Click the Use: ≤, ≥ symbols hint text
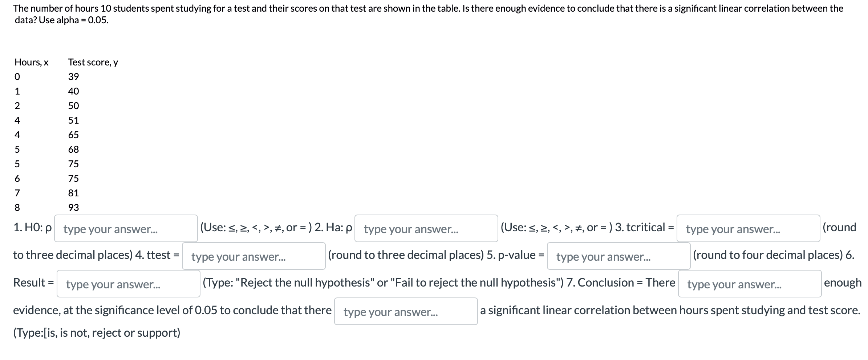868x360 pixels. point(258,228)
